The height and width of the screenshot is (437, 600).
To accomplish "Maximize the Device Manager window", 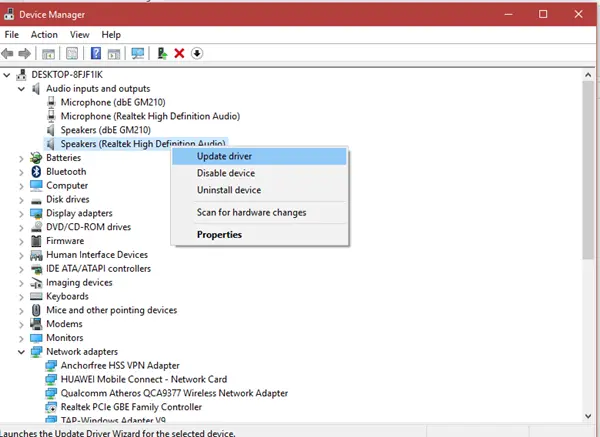I will pos(543,14).
